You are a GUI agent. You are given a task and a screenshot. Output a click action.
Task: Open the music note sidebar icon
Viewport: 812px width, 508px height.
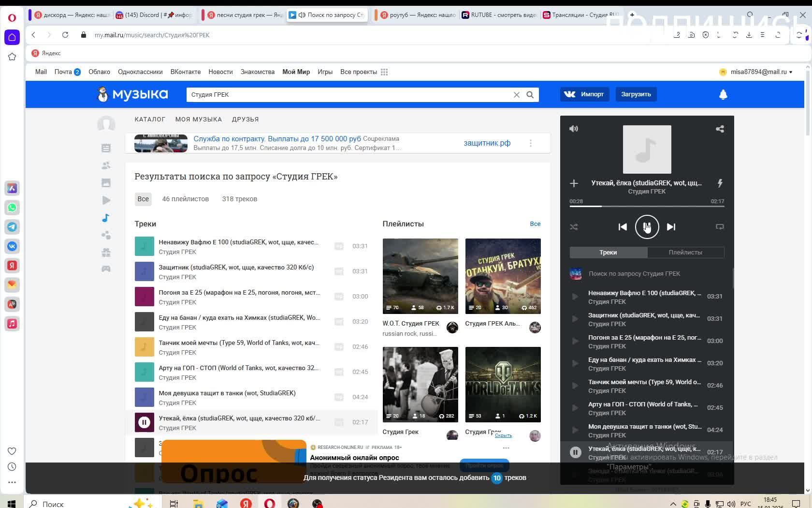point(106,218)
